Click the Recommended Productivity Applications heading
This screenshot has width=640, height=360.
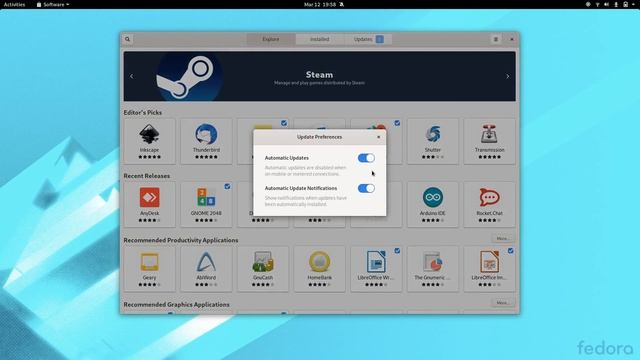[181, 240]
